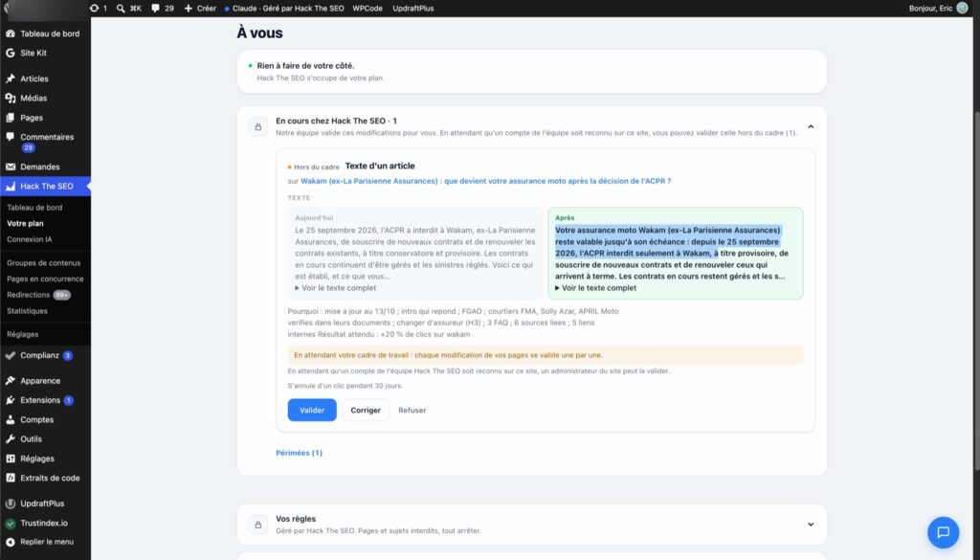Click the Extraits de code icon
The height and width of the screenshot is (560, 980).
[x=11, y=478]
